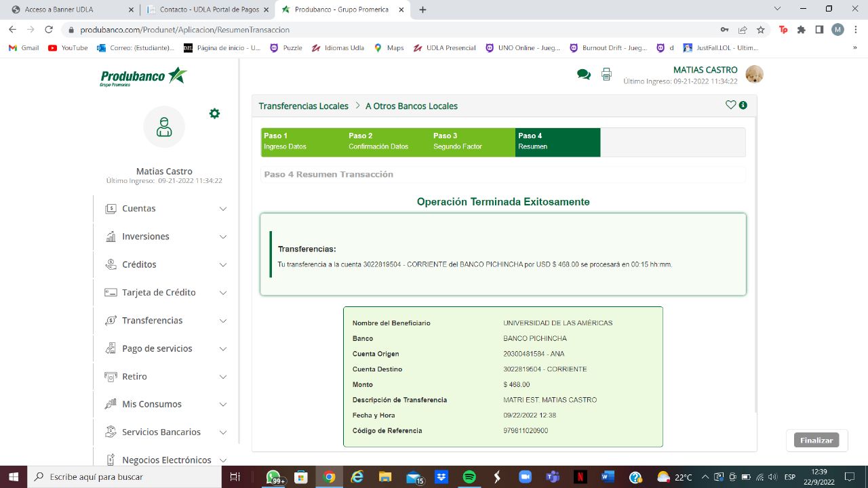Click the browser address bar
This screenshot has height=488, width=868.
pos(393,30)
